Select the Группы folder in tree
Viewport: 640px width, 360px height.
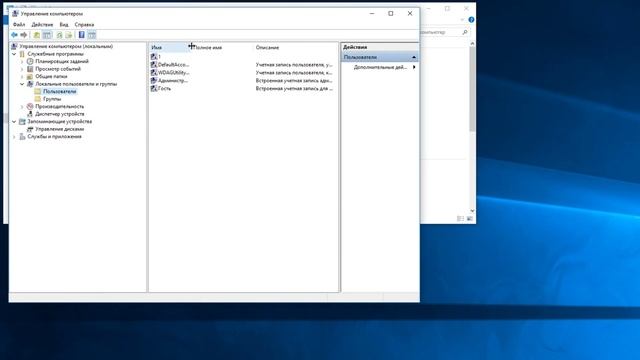tap(52, 99)
